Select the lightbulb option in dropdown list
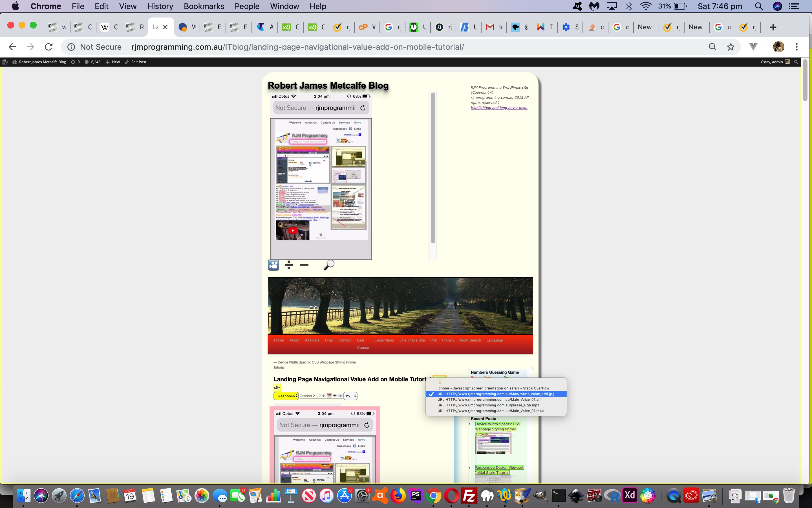This screenshot has height=508, width=812. click(x=496, y=382)
